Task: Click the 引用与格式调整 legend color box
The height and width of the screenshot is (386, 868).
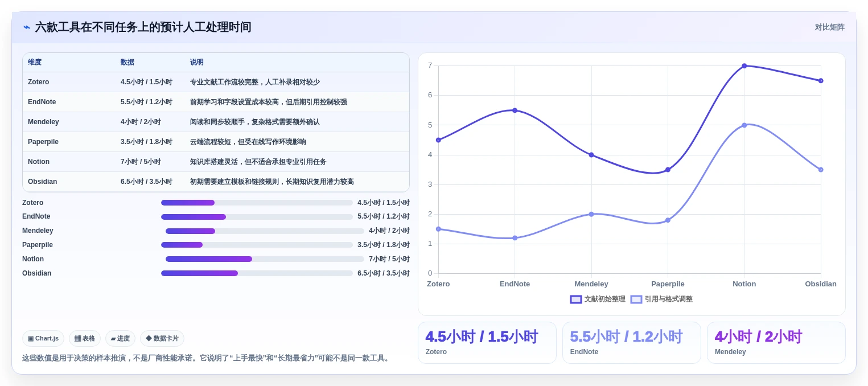Action: click(x=636, y=299)
